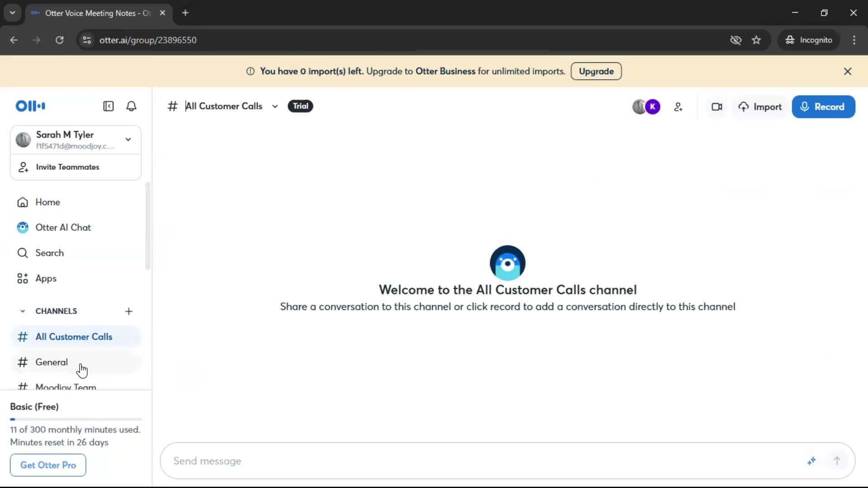Click the Otter logo in the sidebar

click(30, 106)
